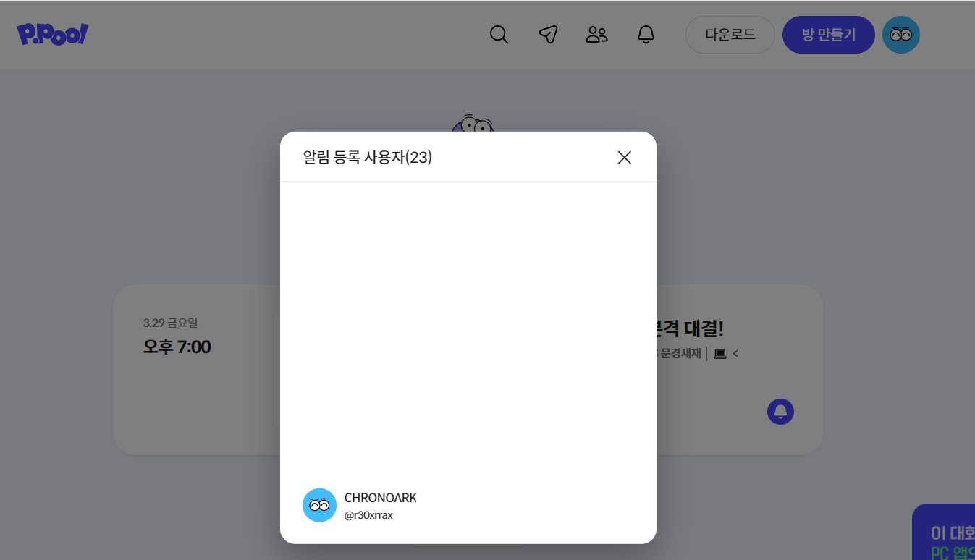Open the friends people icon
Viewport: 975px width, 560px height.
(x=596, y=35)
